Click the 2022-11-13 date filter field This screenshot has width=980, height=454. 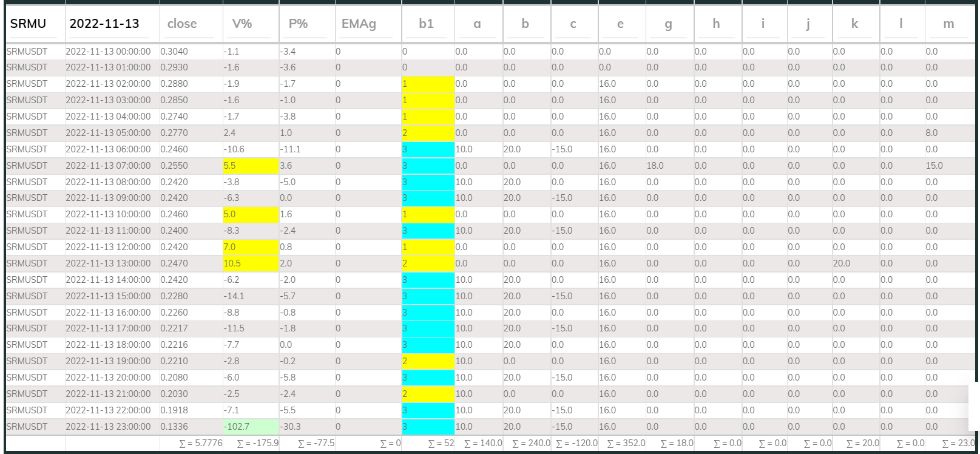[112, 24]
